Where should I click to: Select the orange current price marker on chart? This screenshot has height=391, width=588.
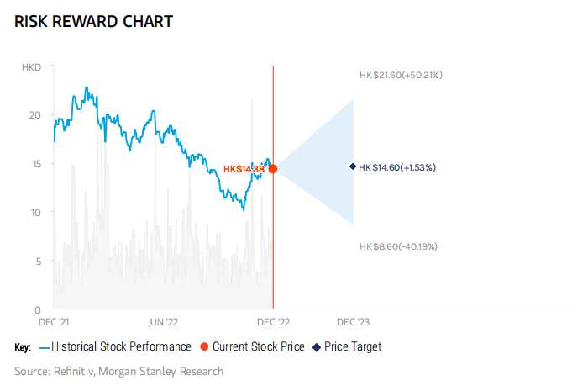click(273, 169)
